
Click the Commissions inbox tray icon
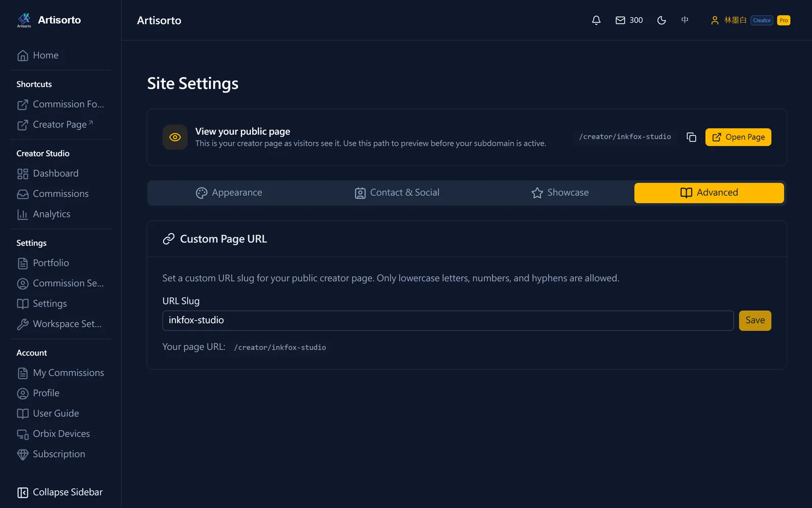pos(23,194)
